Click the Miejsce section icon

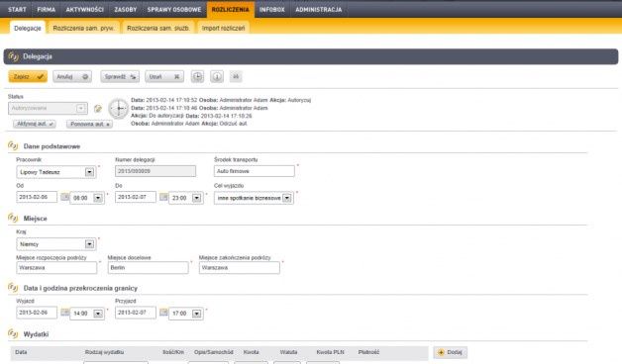point(13,218)
